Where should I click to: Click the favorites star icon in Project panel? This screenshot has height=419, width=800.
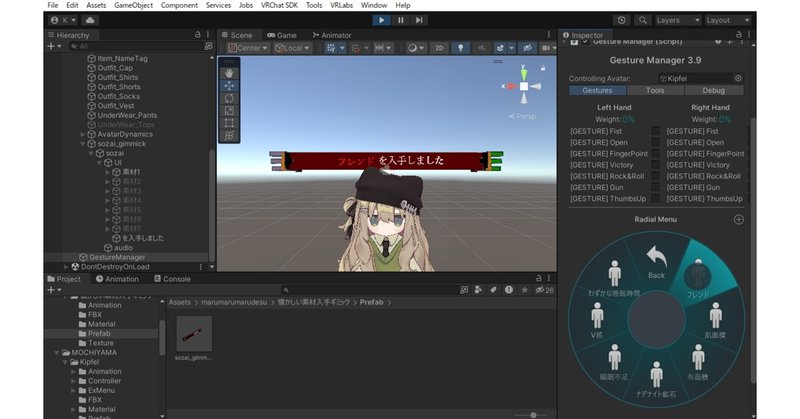click(x=524, y=290)
